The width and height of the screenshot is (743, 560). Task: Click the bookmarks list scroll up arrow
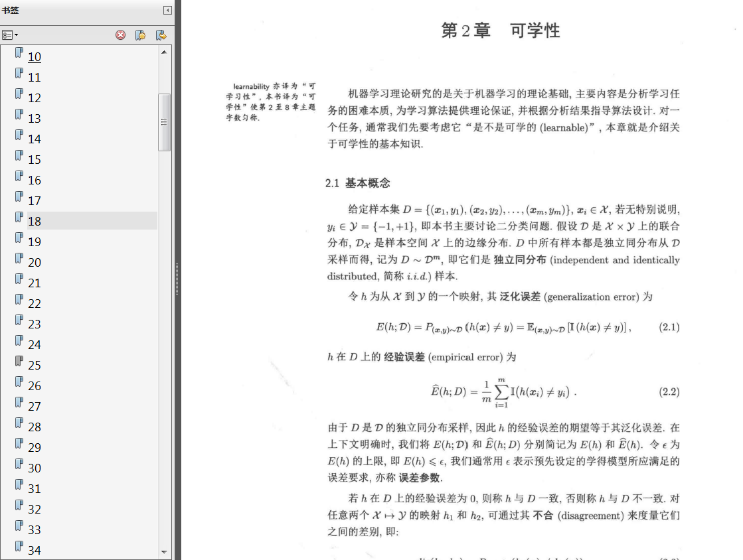coord(164,52)
